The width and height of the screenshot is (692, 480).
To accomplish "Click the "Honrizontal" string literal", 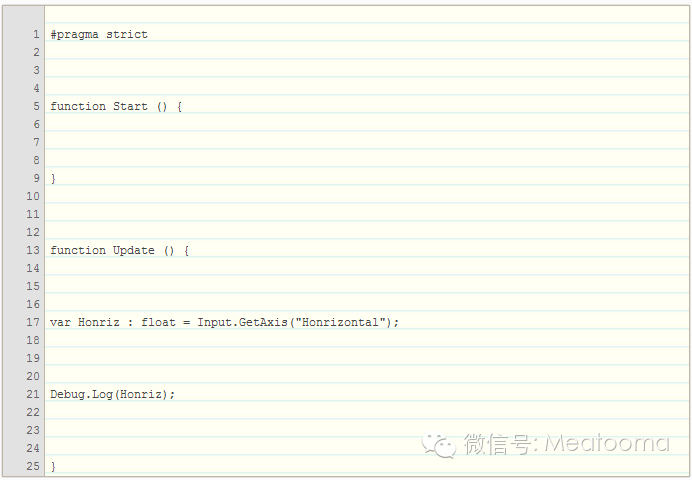I will tap(343, 322).
